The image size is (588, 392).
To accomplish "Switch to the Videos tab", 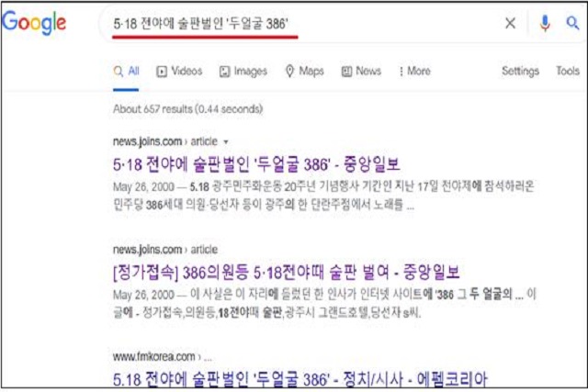I will coord(180,71).
